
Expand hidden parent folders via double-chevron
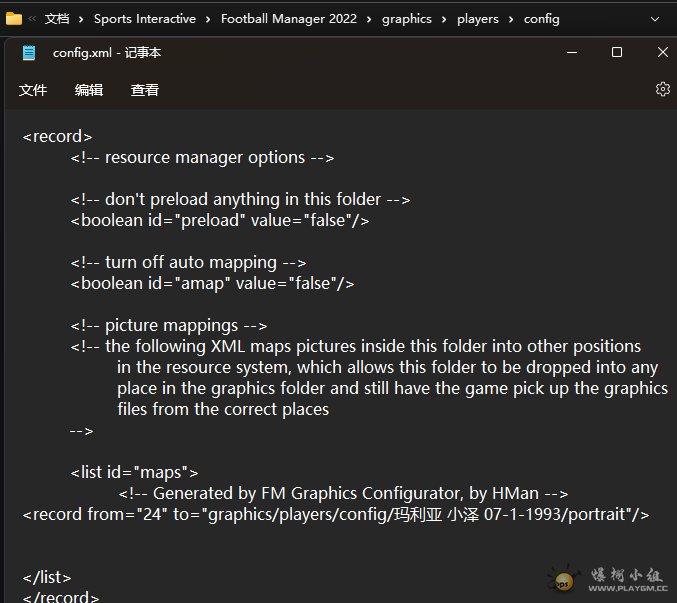tap(33, 19)
